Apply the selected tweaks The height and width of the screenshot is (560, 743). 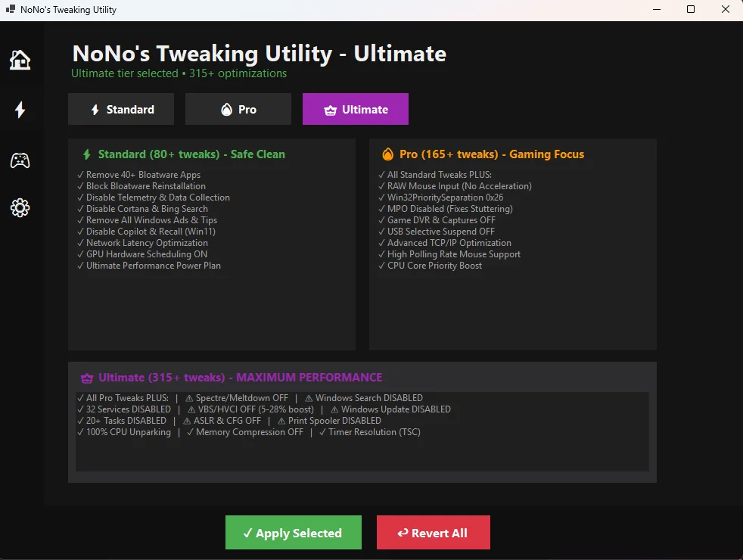[x=294, y=532]
